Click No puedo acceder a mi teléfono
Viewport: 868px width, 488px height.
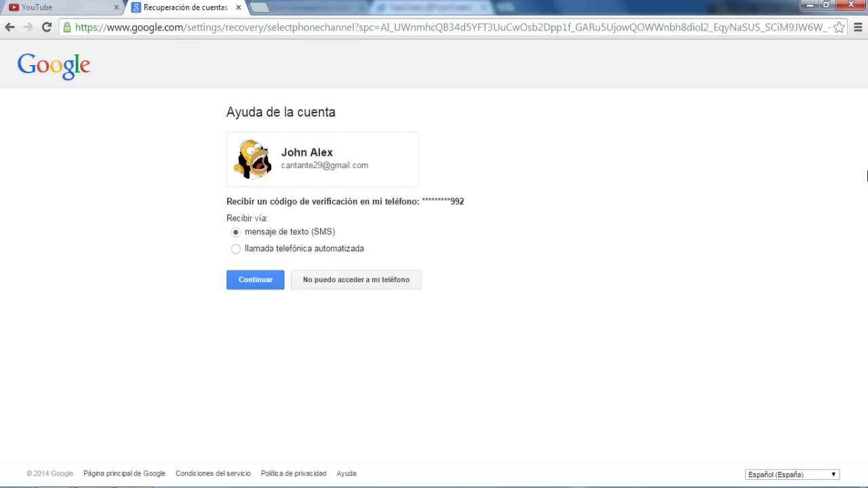356,280
